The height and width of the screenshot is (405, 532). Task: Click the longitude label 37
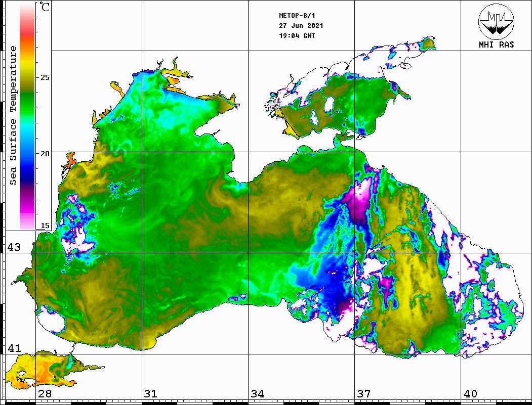coord(363,394)
